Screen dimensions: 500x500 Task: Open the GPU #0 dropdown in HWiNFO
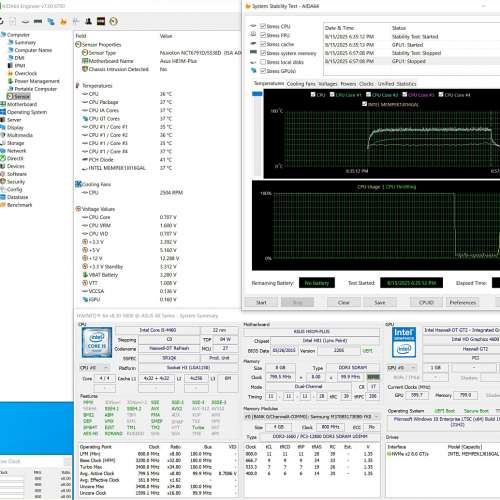402,367
